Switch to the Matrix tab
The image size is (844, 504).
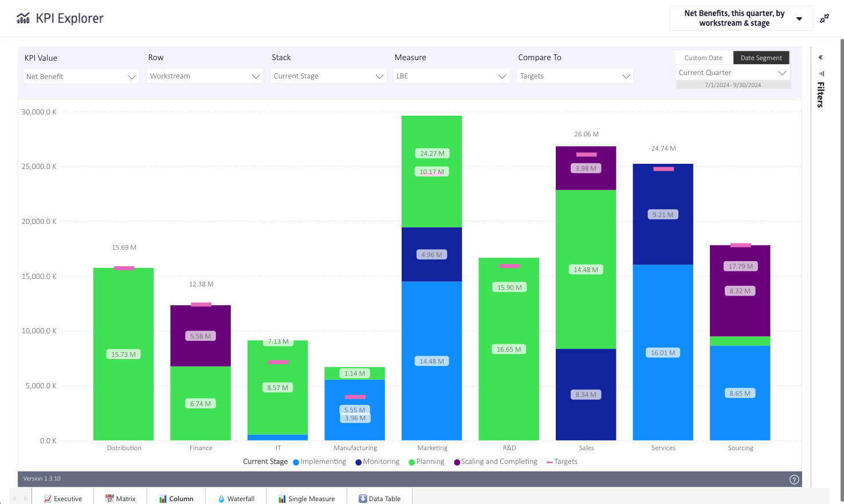click(120, 499)
